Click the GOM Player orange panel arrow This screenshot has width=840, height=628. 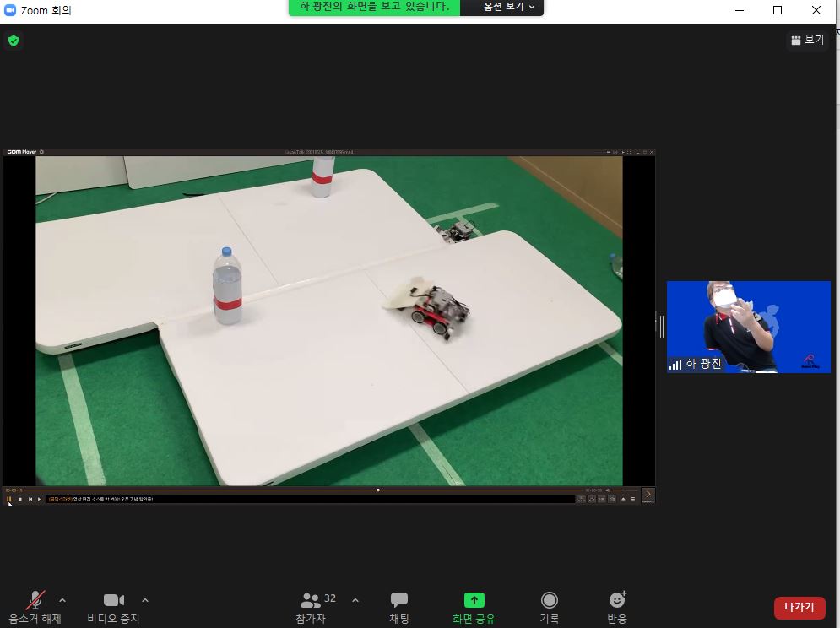point(648,495)
